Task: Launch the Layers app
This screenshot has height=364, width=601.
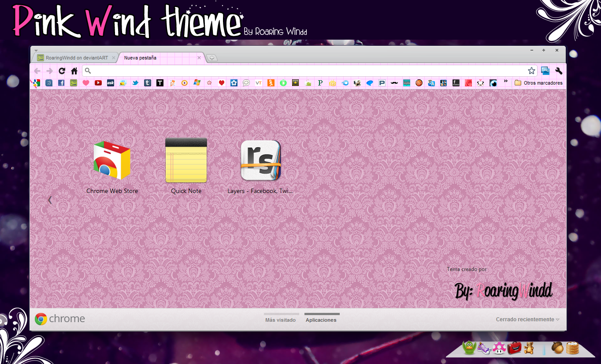Action: click(x=260, y=167)
